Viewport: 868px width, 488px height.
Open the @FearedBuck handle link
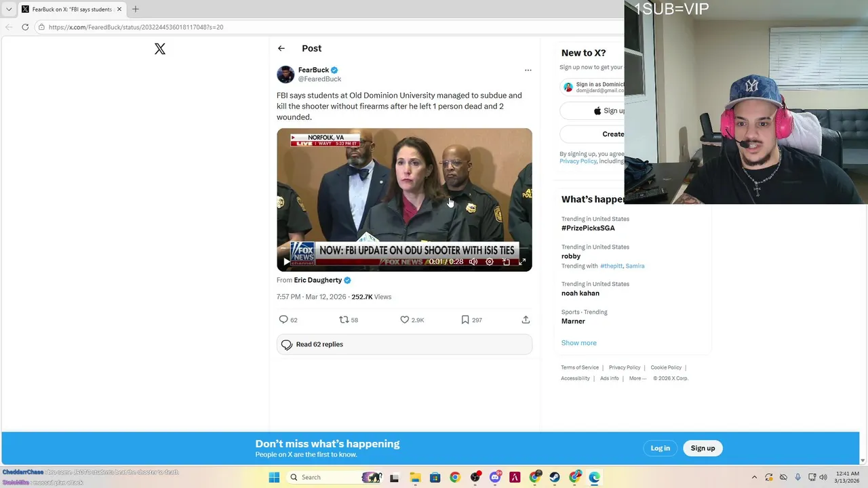point(319,79)
